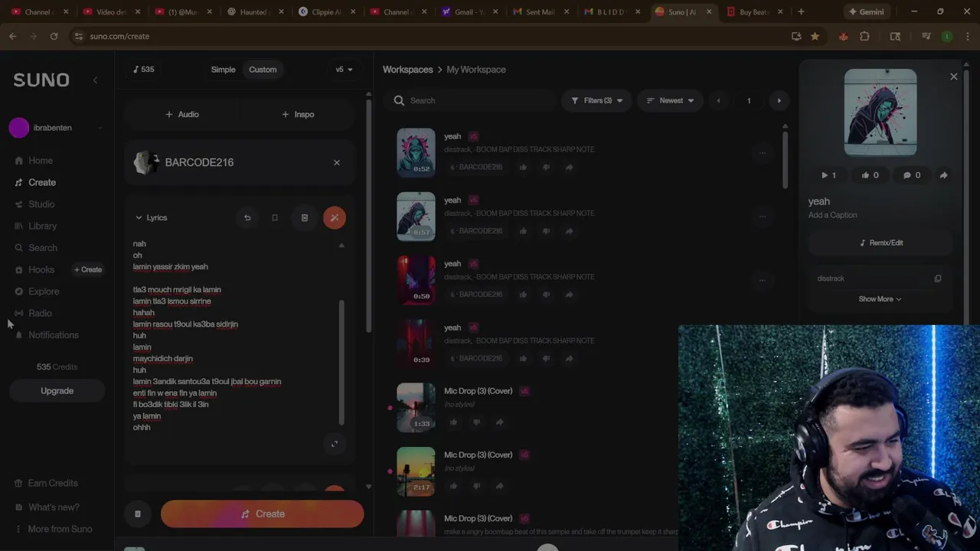Dislike the 0:50 'yeah' song
Image resolution: width=980 pixels, height=551 pixels.
click(x=546, y=295)
